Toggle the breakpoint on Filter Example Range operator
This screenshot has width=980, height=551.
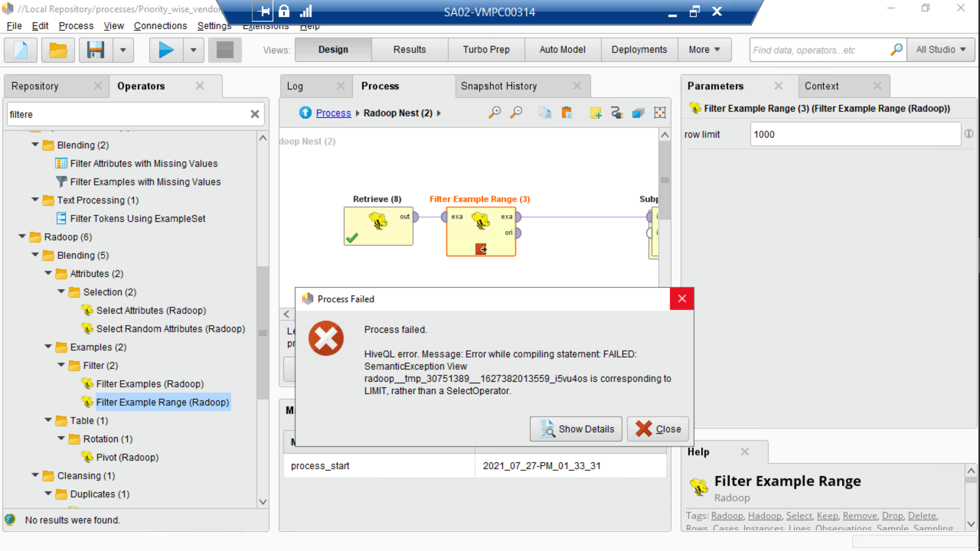[482, 249]
